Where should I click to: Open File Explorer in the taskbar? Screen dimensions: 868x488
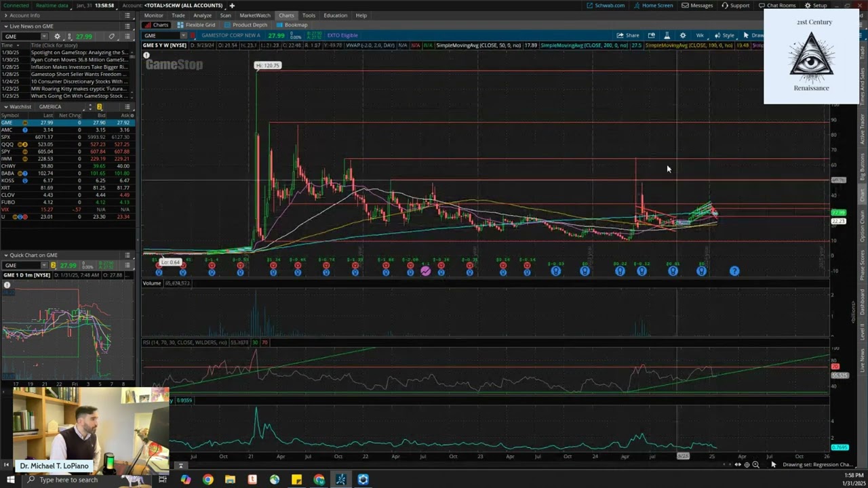tap(230, 480)
